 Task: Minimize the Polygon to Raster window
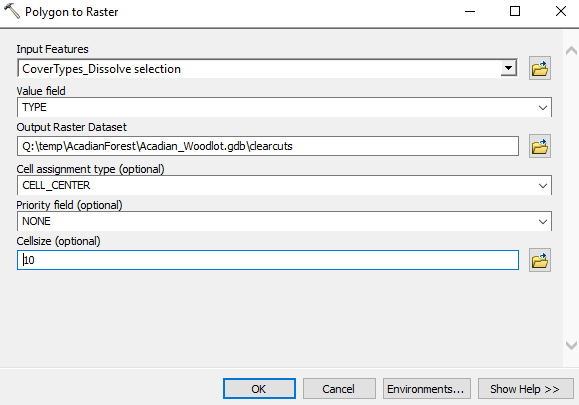tap(470, 11)
